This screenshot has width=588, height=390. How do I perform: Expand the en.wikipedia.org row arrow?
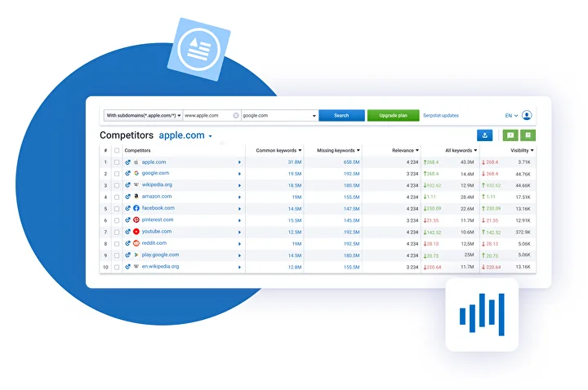click(x=239, y=267)
